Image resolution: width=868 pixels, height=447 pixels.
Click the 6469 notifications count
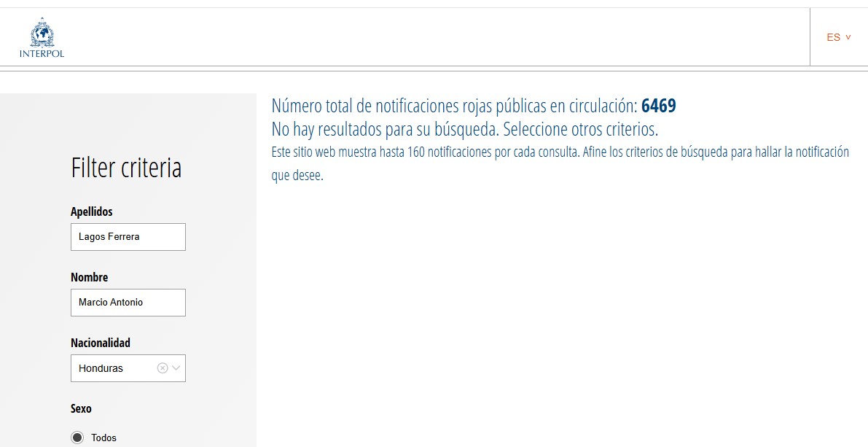coord(658,106)
